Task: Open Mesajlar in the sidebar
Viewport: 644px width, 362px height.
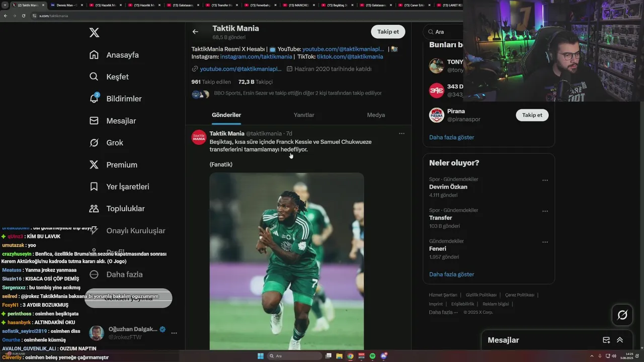Action: tap(113, 121)
